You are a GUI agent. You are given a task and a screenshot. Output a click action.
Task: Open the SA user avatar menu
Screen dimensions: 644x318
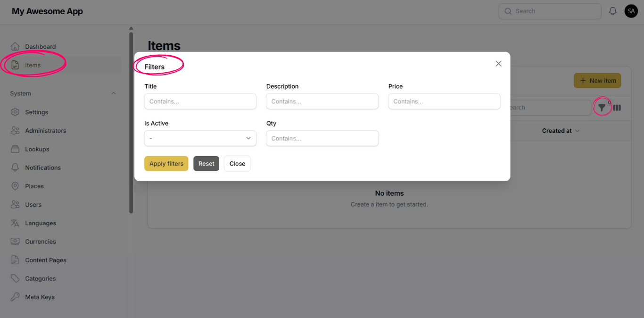(631, 11)
